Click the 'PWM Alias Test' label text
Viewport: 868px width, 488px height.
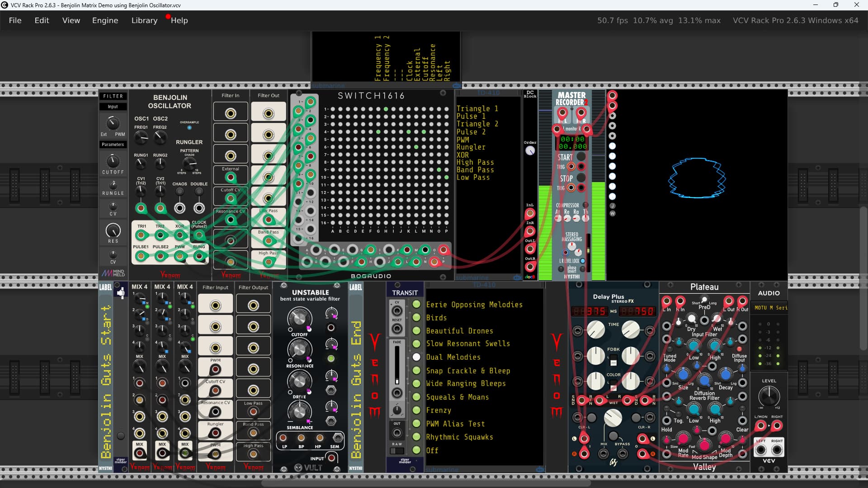(455, 424)
